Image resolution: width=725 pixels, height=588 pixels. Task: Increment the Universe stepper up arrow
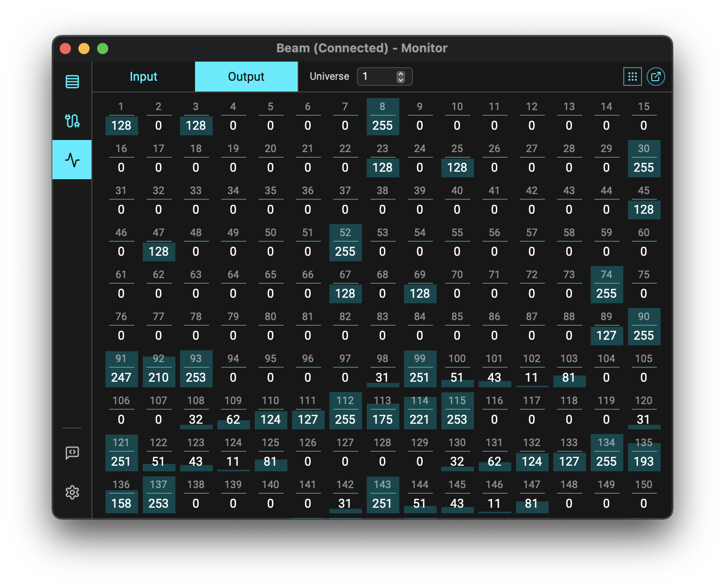[401, 74]
